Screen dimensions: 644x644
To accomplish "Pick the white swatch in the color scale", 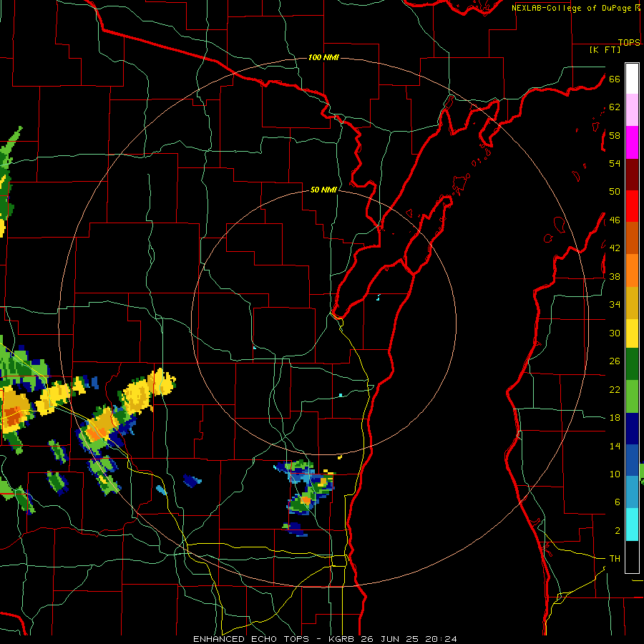I will point(632,79).
